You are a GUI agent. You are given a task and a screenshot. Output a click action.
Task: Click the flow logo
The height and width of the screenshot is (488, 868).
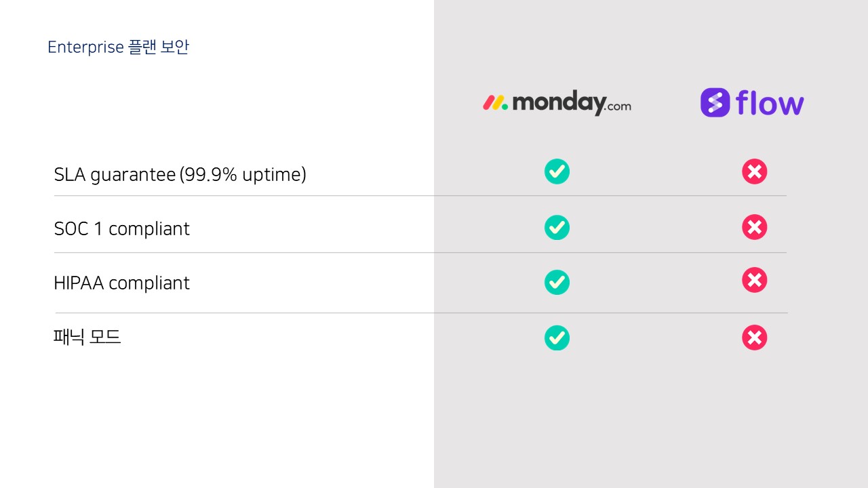[x=752, y=103]
